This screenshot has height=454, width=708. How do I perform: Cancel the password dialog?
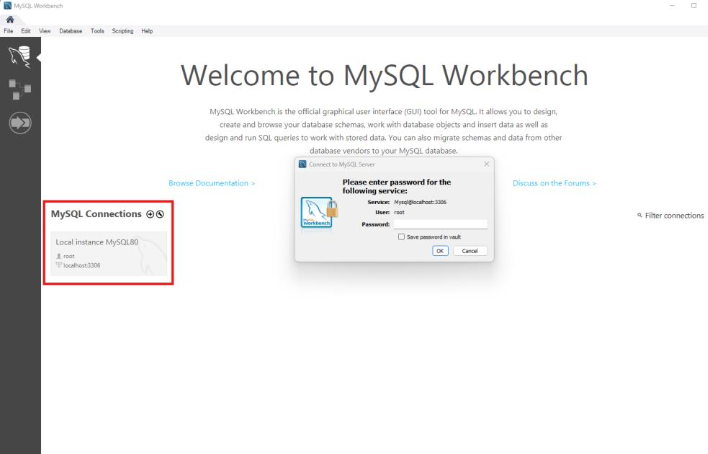pos(470,251)
